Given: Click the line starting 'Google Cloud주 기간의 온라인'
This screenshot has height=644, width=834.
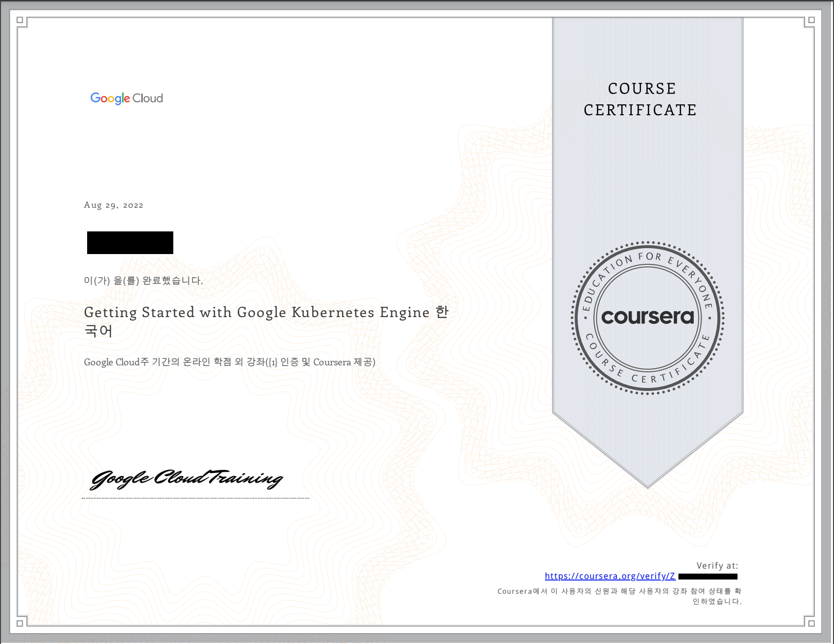Looking at the screenshot, I should click(229, 362).
